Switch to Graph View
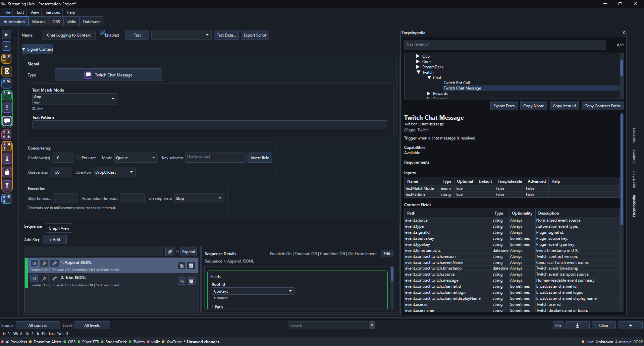 tap(59, 228)
